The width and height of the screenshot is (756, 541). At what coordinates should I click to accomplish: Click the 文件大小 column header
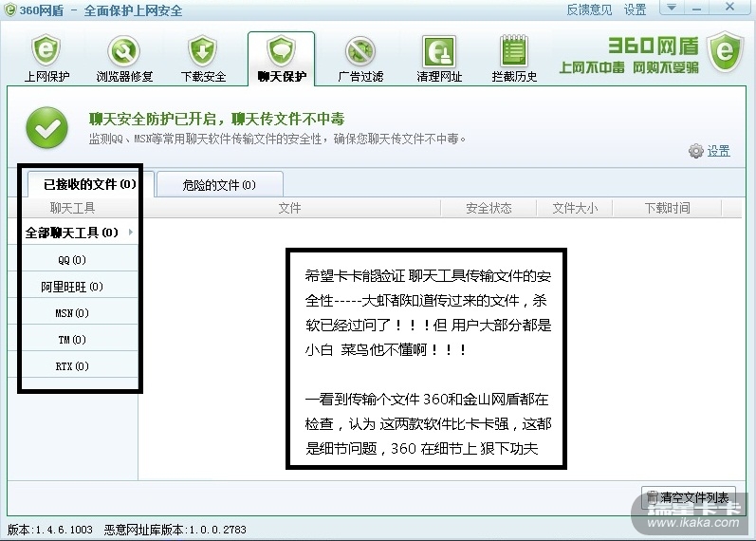[575, 208]
